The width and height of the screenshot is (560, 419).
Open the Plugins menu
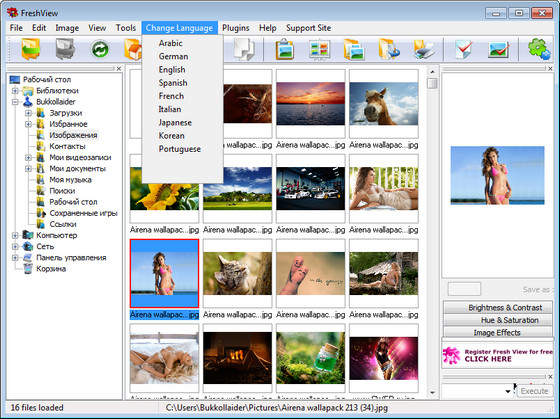click(236, 28)
